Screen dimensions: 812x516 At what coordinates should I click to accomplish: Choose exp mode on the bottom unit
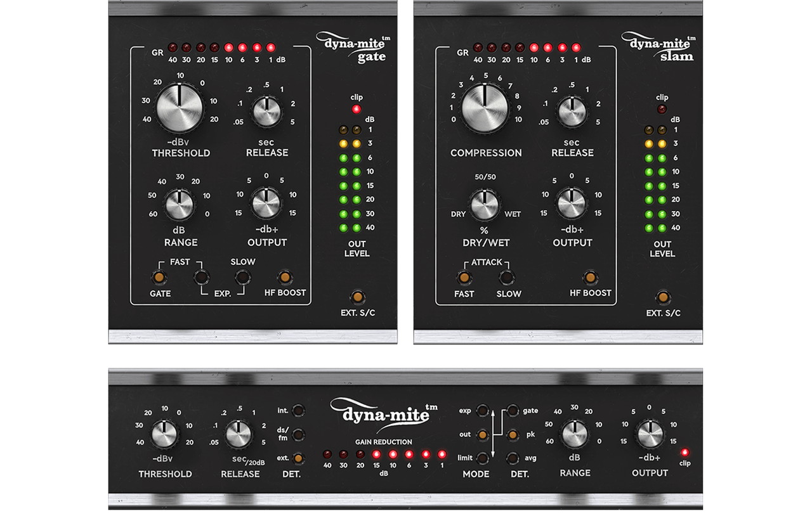pyautogui.click(x=483, y=411)
